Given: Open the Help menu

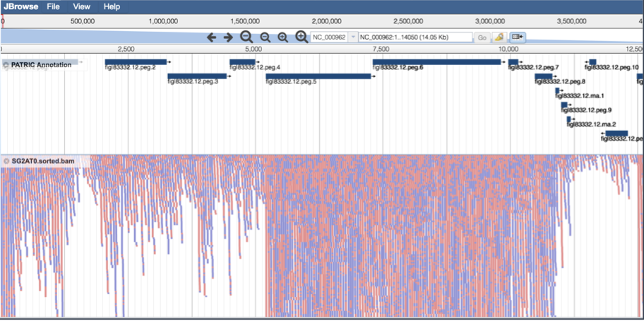Looking at the screenshot, I should pyautogui.click(x=112, y=6).
